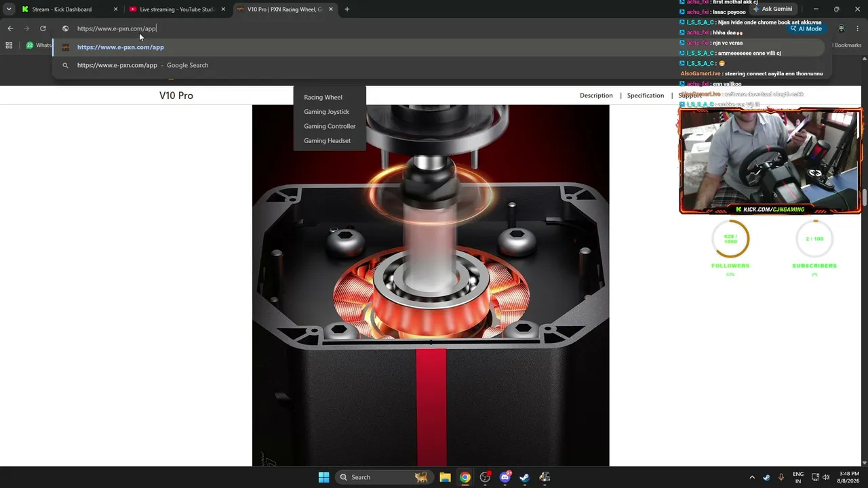
Task: Select Gaming Headset from the product menu
Action: (x=327, y=141)
